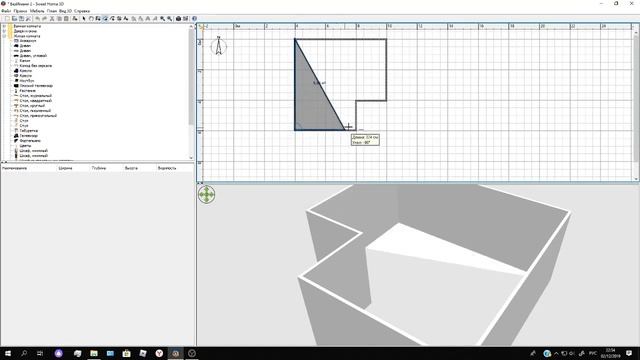Sort furniture by Ширина column

pos(65,168)
